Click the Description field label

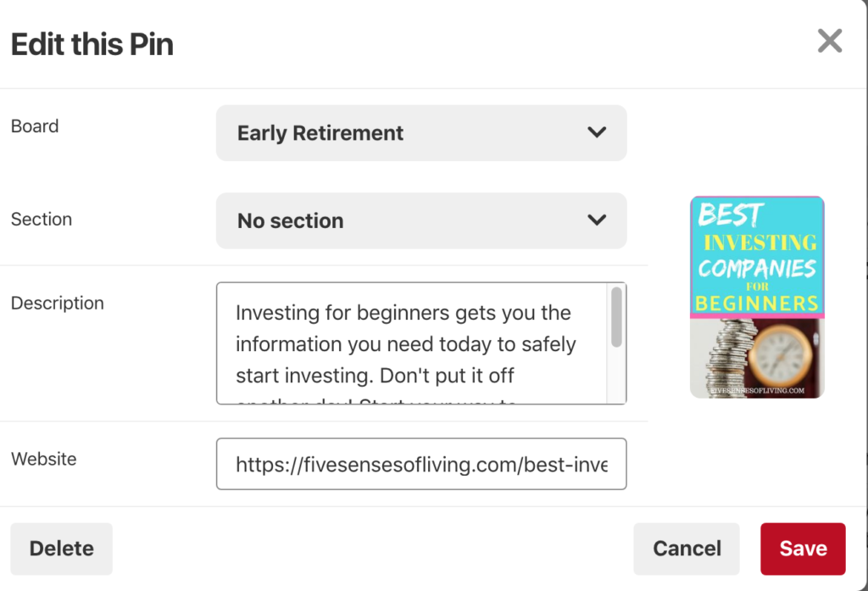pos(58,303)
